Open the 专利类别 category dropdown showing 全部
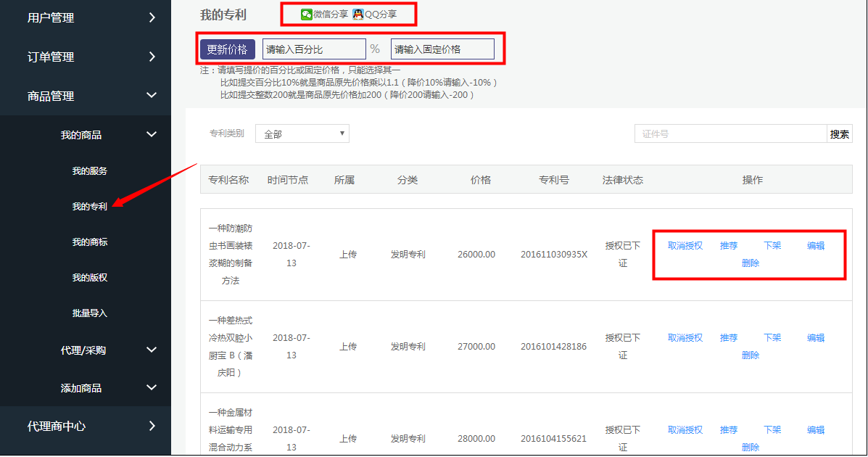Image resolution: width=868 pixels, height=457 pixels. [302, 133]
